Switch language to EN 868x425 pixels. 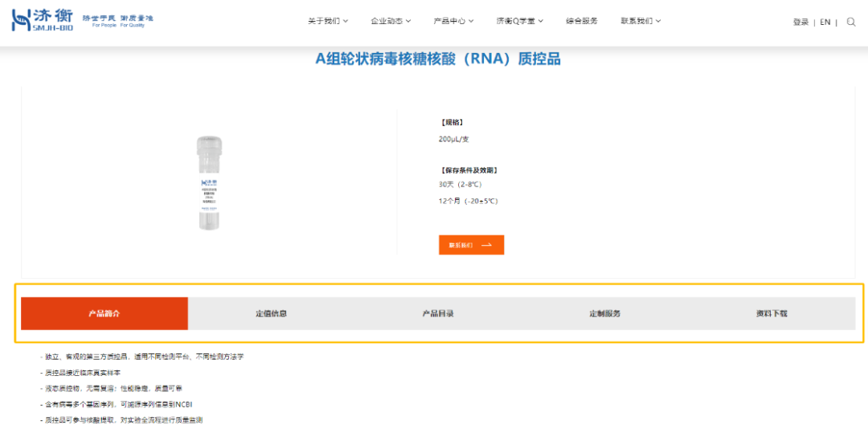click(825, 22)
